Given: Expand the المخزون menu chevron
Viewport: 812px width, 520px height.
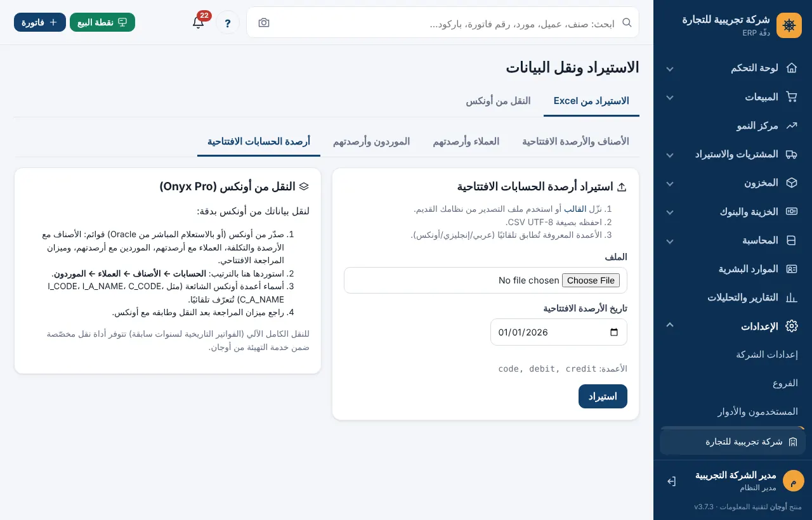Looking at the screenshot, I should [x=670, y=183].
